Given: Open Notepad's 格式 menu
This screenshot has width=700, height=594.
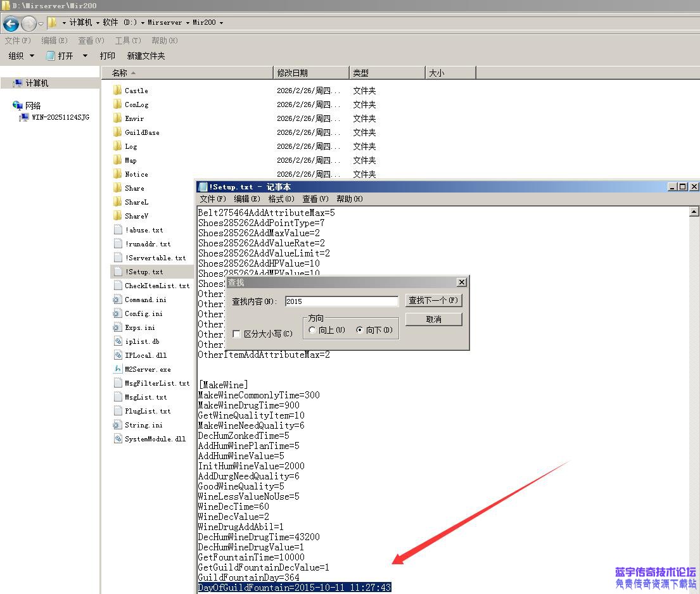Looking at the screenshot, I should [x=281, y=199].
